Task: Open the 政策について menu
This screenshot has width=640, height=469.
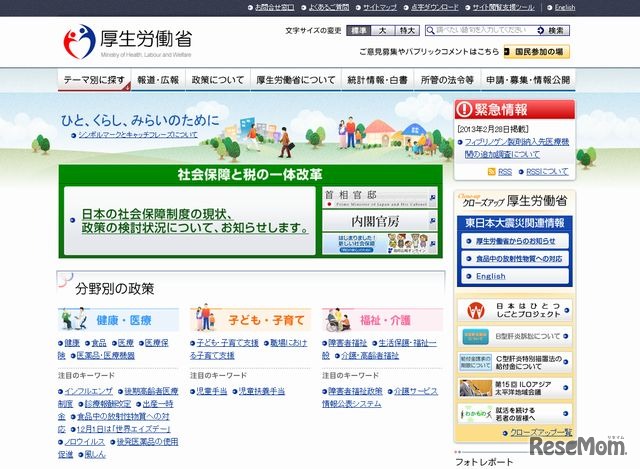Action: tap(218, 80)
